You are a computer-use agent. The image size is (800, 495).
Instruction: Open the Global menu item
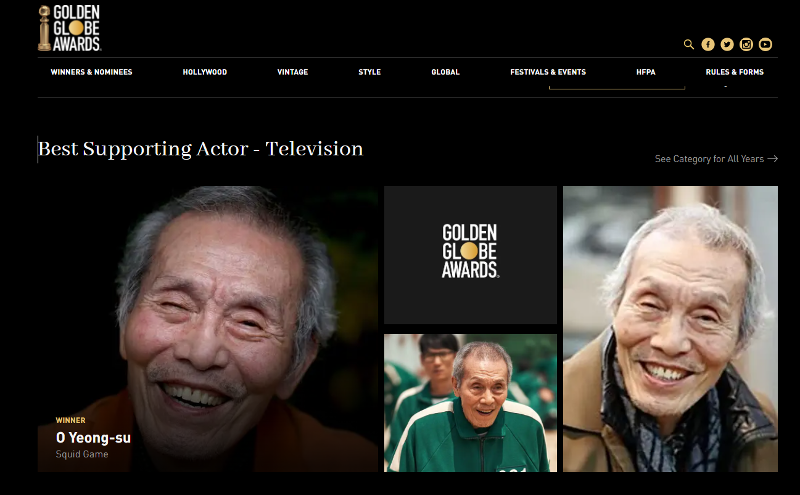(x=445, y=72)
